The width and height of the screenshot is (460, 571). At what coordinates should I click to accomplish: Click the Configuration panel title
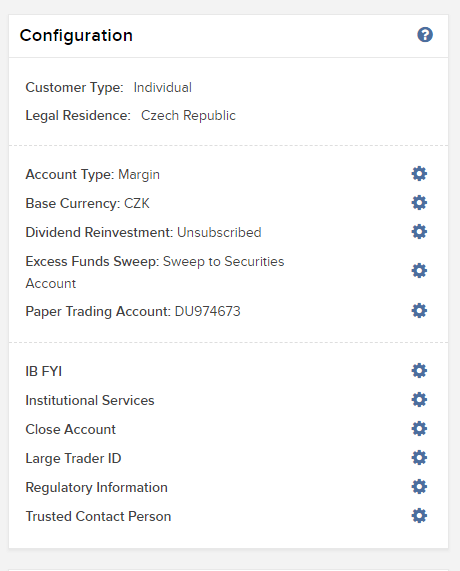(76, 36)
